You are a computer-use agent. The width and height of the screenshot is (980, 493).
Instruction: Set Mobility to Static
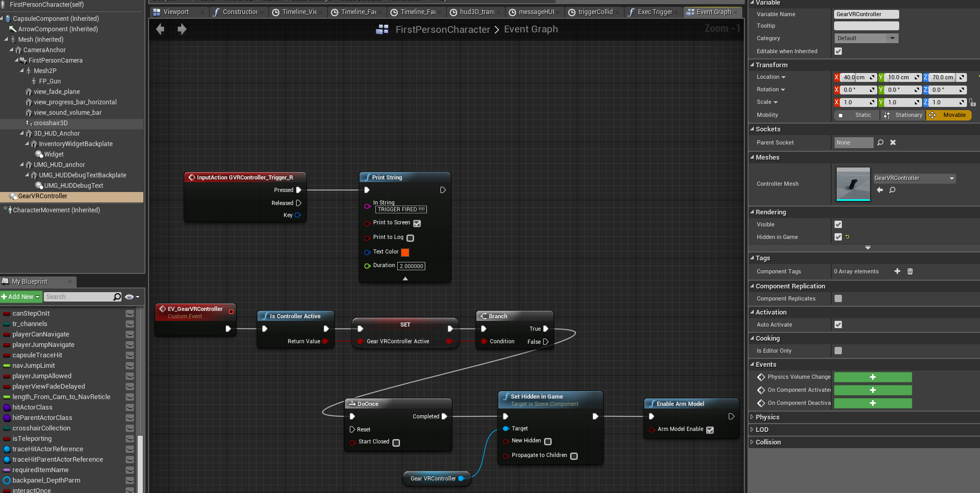pyautogui.click(x=856, y=115)
